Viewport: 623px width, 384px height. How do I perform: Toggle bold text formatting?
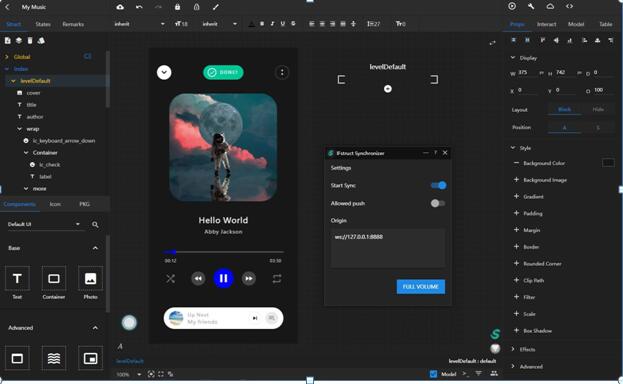click(262, 24)
